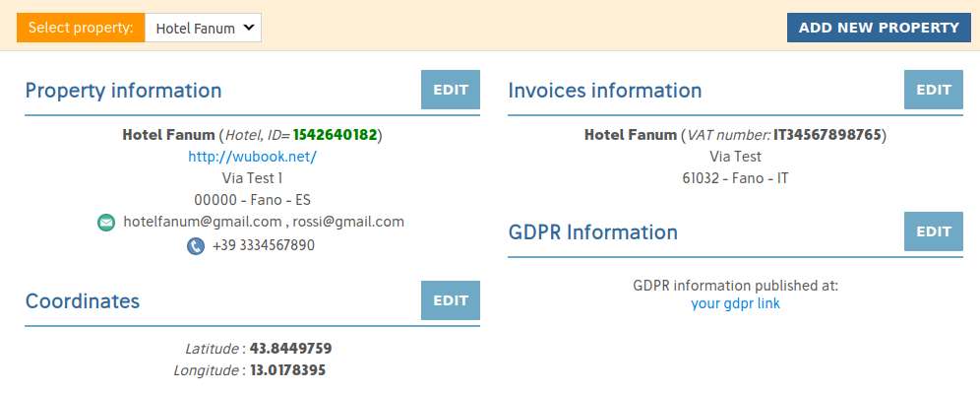Open the http://wubook.net/ link

click(253, 157)
